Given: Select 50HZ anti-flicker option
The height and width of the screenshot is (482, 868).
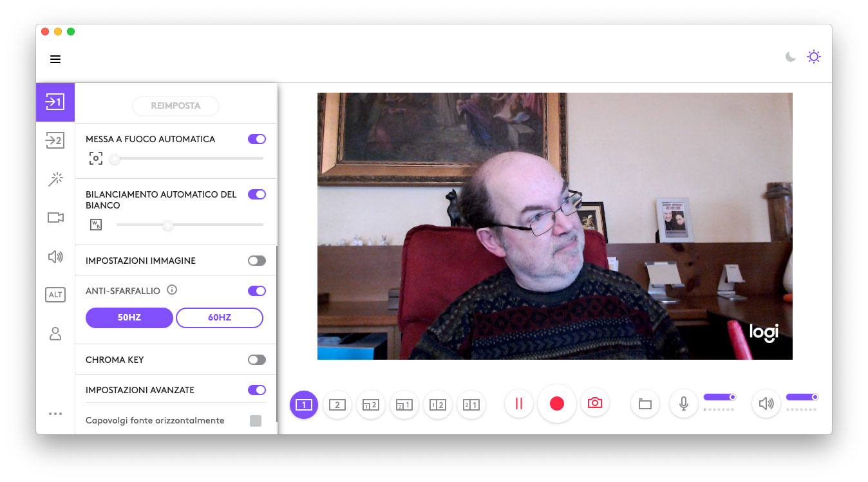Looking at the screenshot, I should point(129,318).
